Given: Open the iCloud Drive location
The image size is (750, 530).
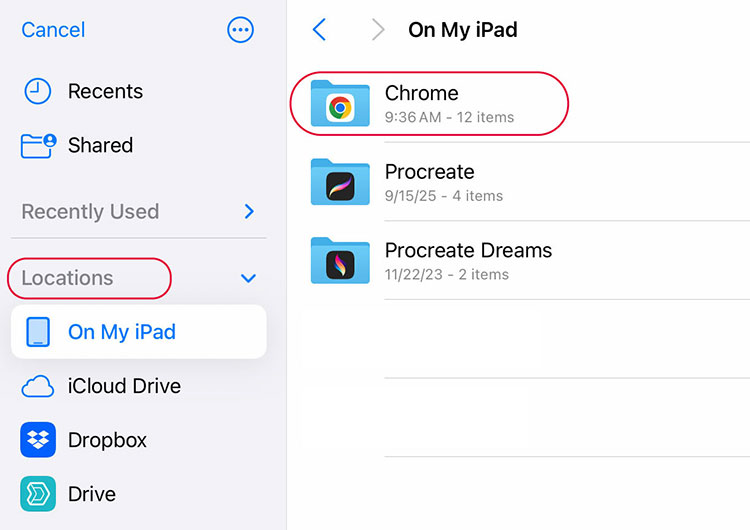Looking at the screenshot, I should click(x=124, y=386).
